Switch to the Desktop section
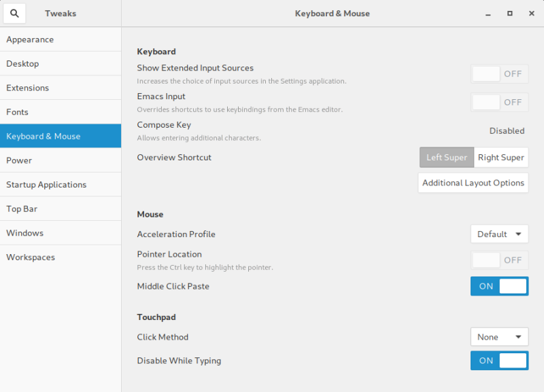Screen dimensions: 544x392 tap(21, 63)
